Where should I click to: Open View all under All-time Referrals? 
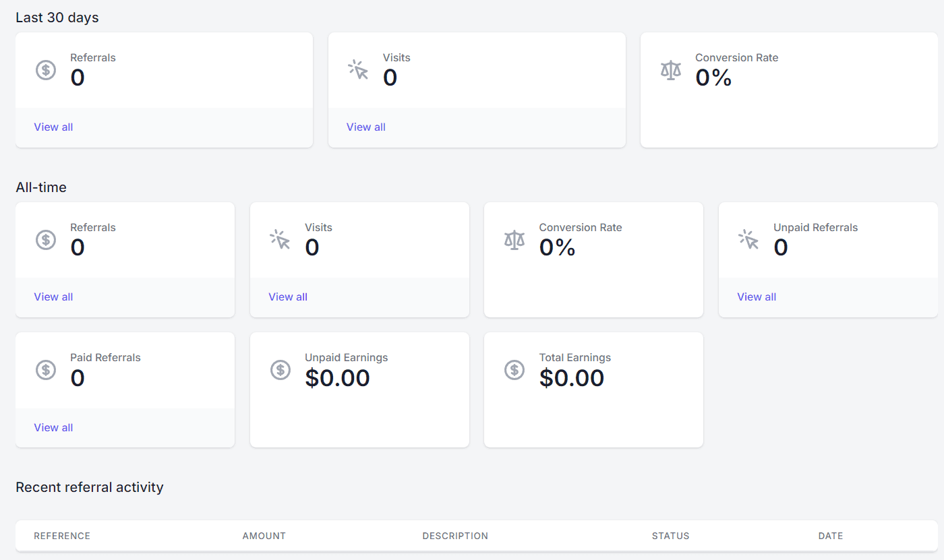click(53, 297)
